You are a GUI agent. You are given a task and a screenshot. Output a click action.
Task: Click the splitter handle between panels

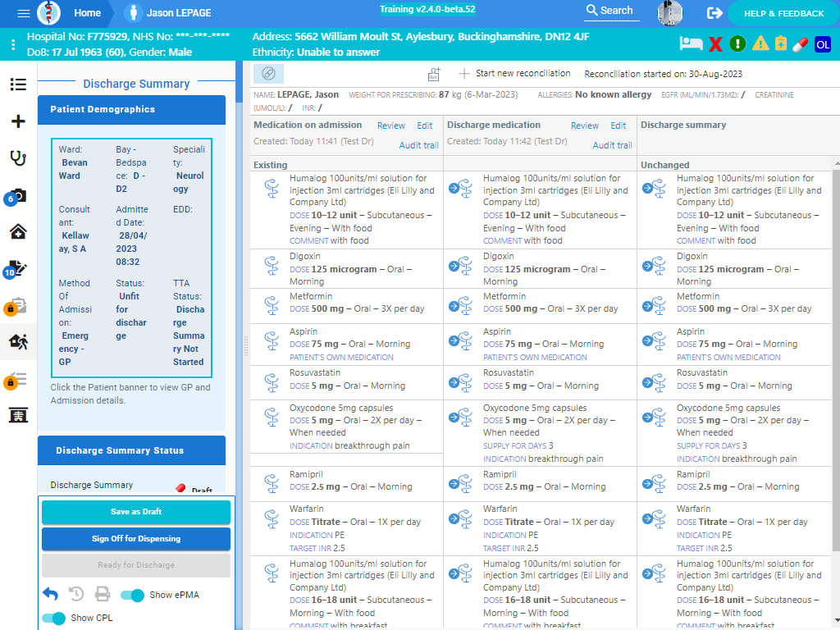(x=246, y=345)
